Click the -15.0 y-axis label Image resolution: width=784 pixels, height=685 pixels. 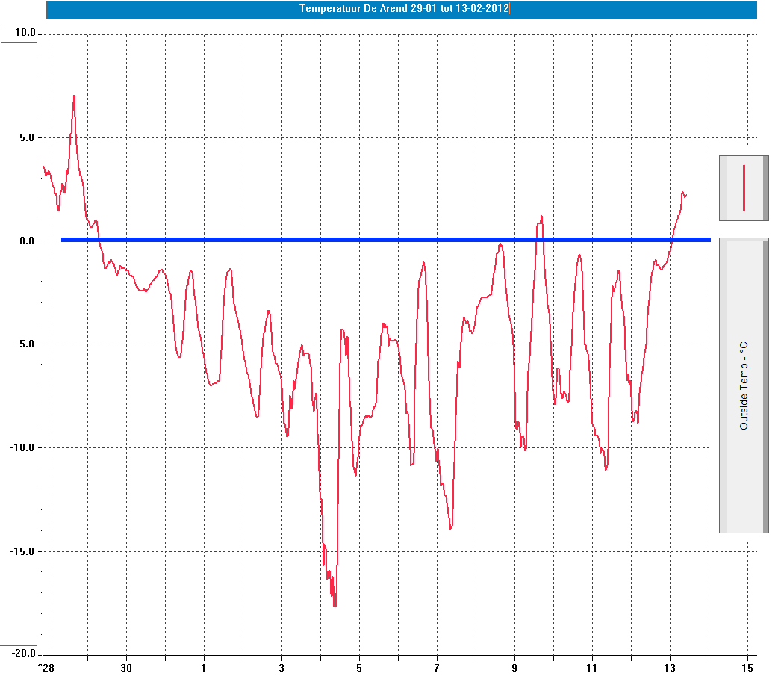pyautogui.click(x=22, y=551)
